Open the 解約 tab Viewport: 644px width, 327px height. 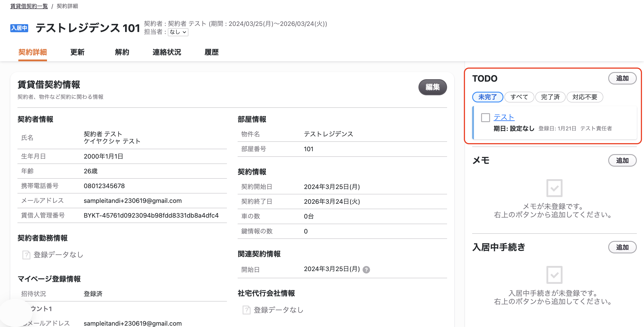122,52
